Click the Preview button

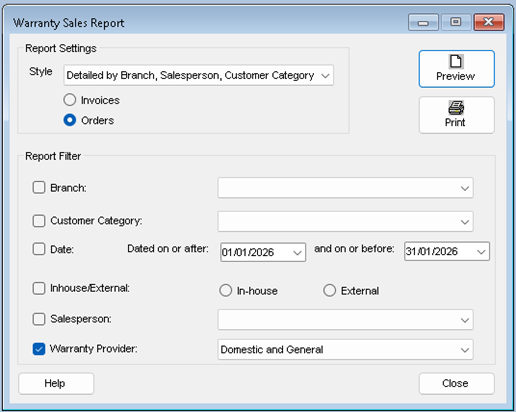(456, 69)
